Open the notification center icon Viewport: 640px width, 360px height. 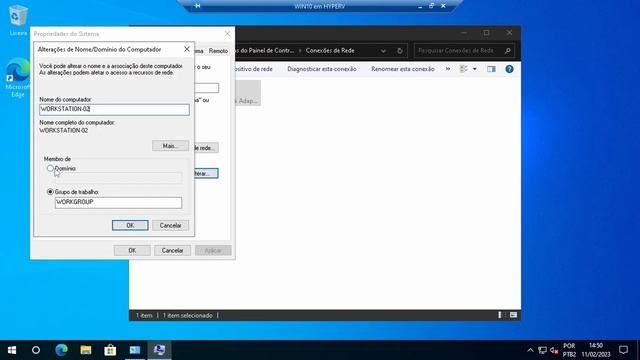coord(623,350)
